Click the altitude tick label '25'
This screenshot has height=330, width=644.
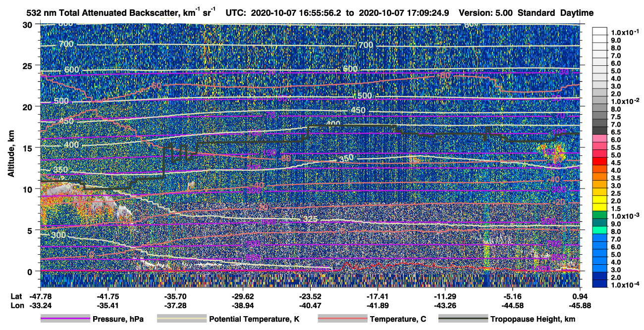pyautogui.click(x=28, y=65)
